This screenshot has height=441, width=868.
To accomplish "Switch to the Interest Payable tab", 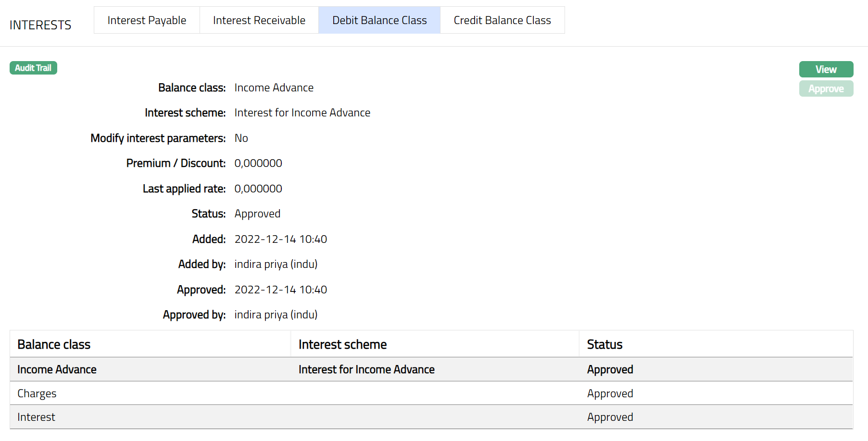I will [x=147, y=20].
